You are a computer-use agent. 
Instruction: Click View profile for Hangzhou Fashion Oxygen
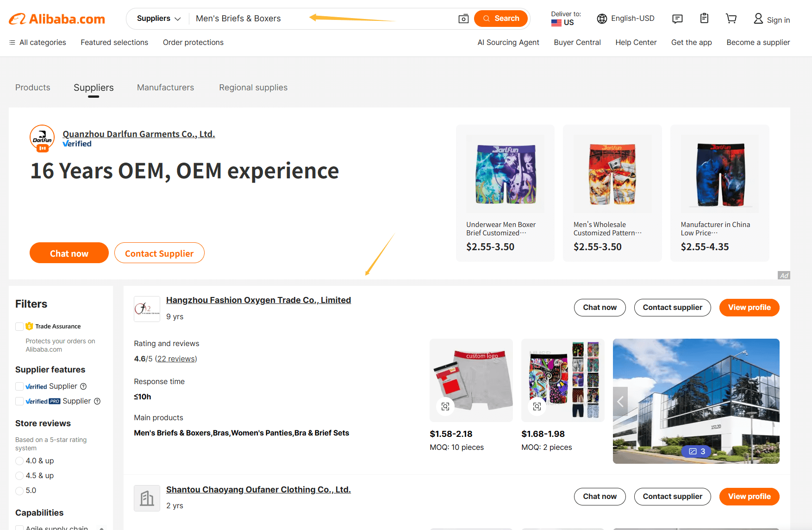click(x=749, y=308)
